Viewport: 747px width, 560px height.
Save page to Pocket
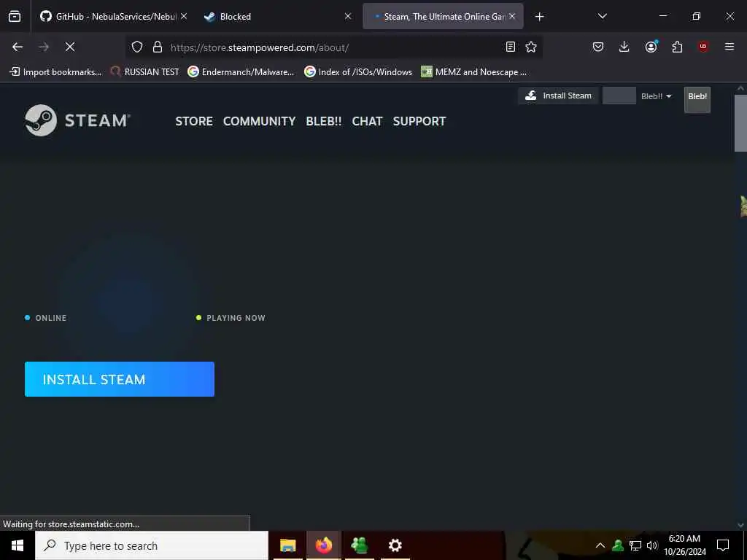coord(598,47)
